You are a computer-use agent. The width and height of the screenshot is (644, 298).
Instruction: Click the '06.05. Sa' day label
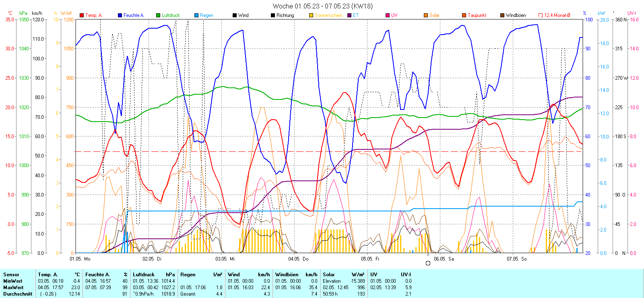click(x=444, y=259)
